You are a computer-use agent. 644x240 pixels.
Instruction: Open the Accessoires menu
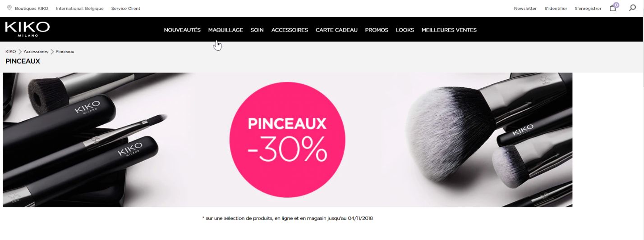[x=290, y=30]
